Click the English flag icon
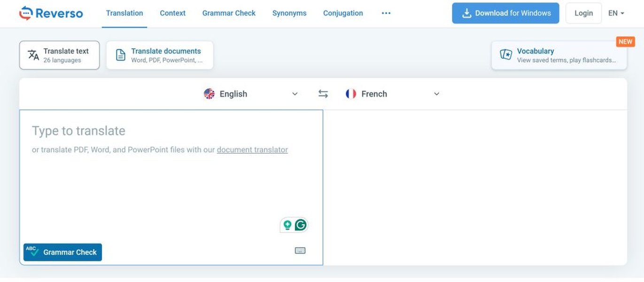Image resolution: width=644 pixels, height=282 pixels. pos(209,94)
